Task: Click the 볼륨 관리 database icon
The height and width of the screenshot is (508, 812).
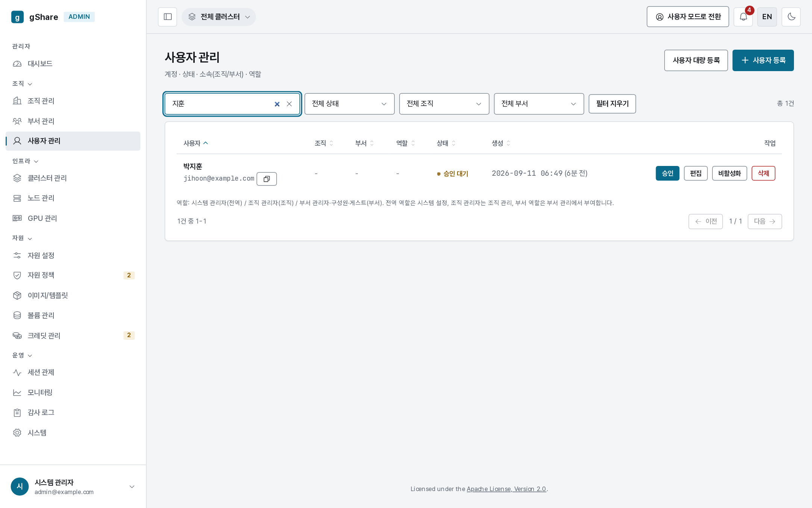Action: click(17, 315)
